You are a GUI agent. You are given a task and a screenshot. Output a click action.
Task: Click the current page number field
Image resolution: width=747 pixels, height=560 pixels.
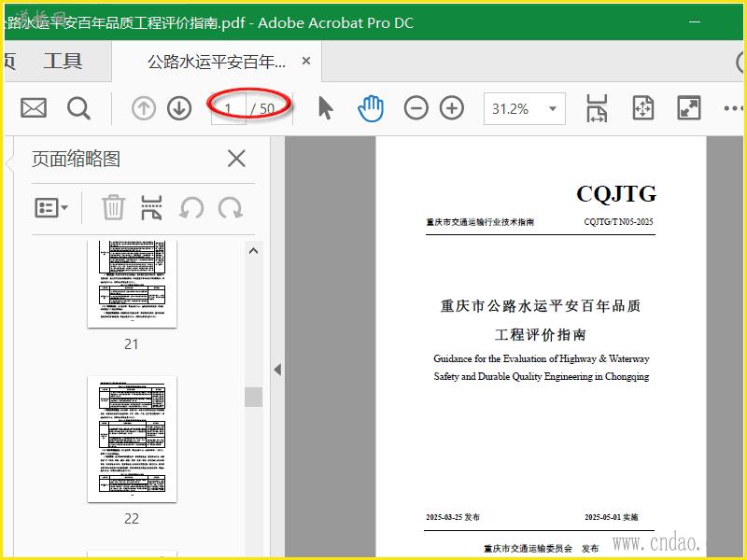tap(228, 109)
